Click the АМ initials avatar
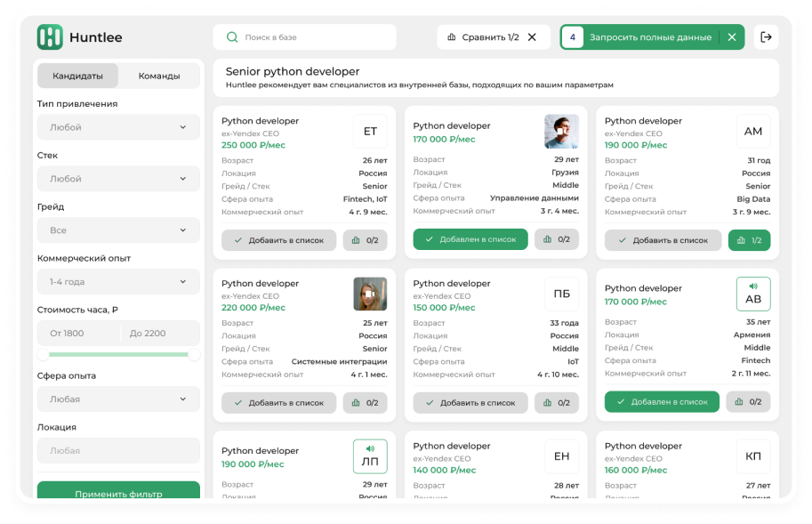This screenshot has height=524, width=812. click(x=753, y=132)
